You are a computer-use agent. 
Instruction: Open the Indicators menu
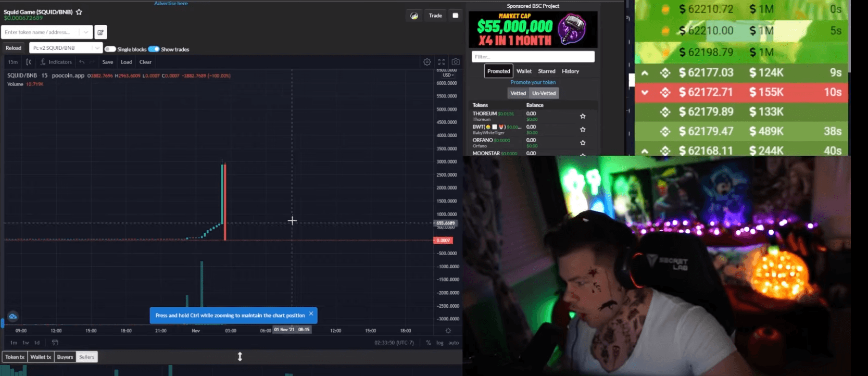point(56,62)
